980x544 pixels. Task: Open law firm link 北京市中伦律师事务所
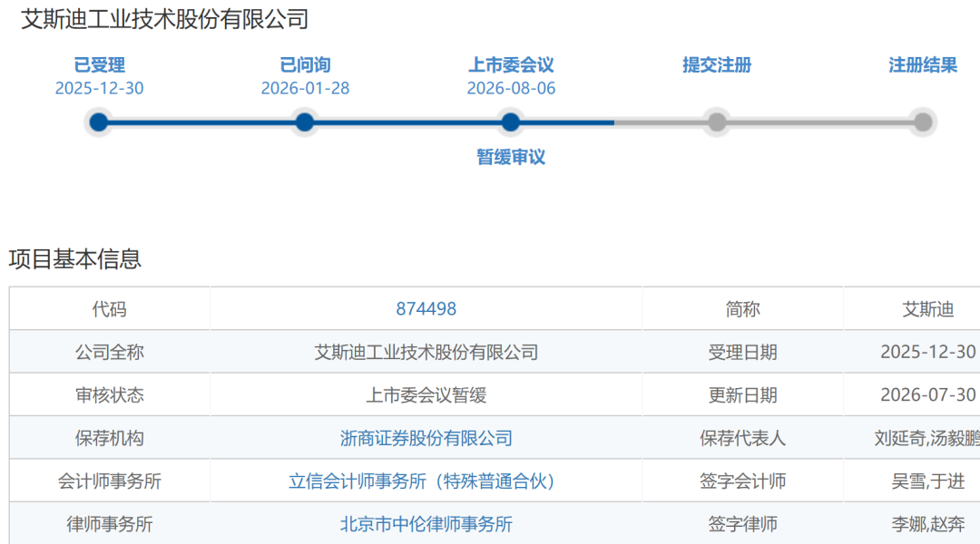tap(426, 524)
